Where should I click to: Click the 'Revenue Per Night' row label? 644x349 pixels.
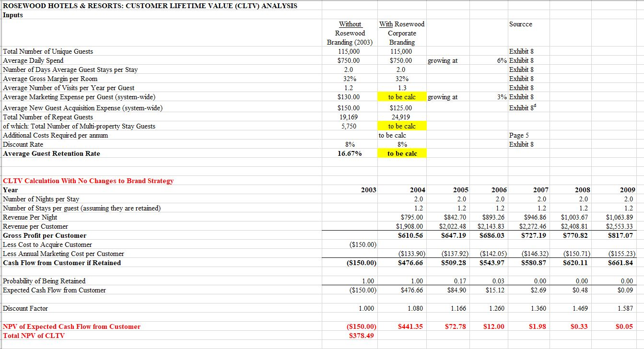[30, 217]
